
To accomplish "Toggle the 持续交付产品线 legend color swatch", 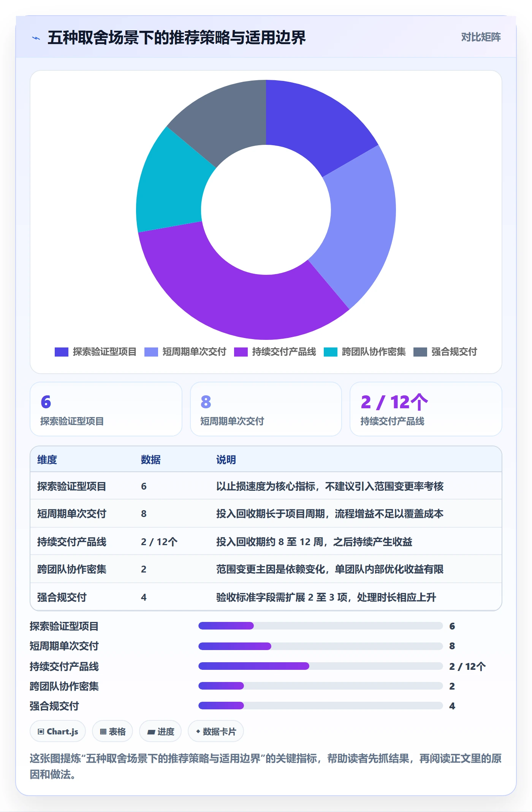I will click(x=241, y=352).
